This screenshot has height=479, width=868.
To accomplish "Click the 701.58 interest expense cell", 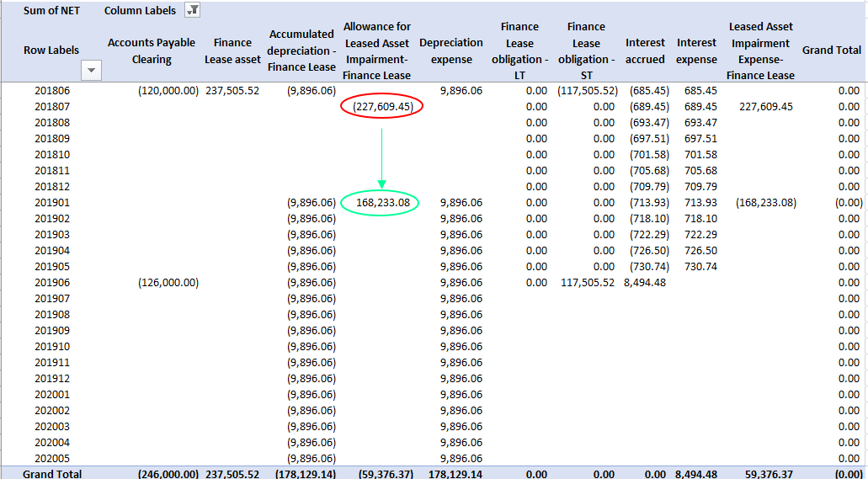I will tap(700, 155).
